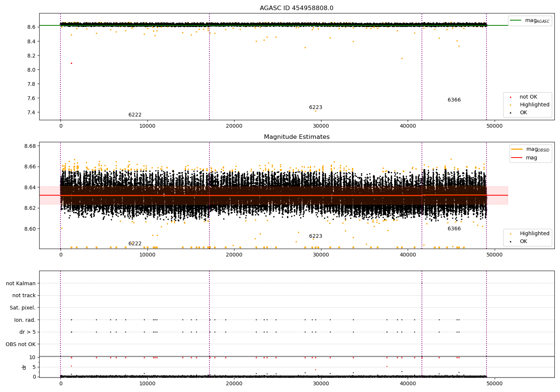The width and height of the screenshot is (560, 392).
Task: Click the 'dr > 5' axis label
Action: pyautogui.click(x=28, y=332)
